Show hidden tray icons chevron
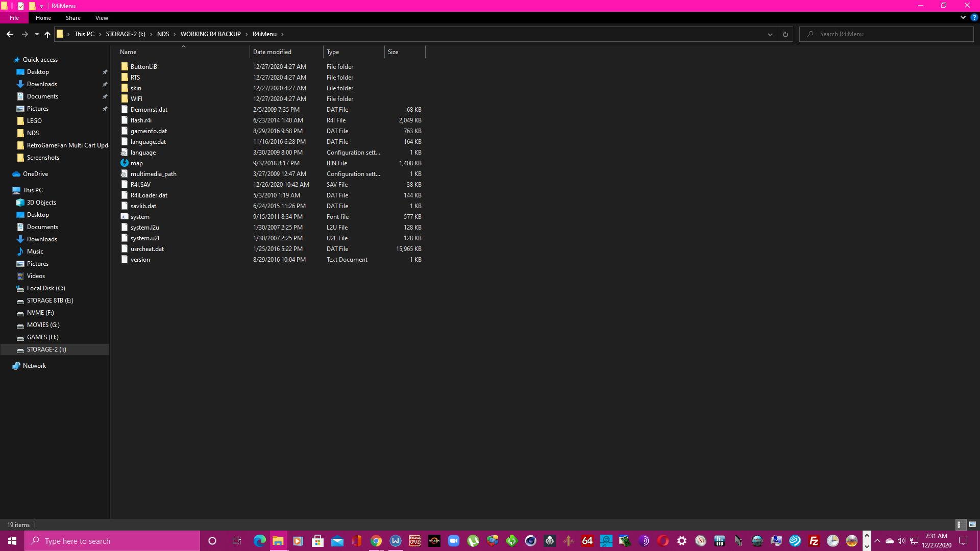Image resolution: width=980 pixels, height=551 pixels. click(877, 541)
